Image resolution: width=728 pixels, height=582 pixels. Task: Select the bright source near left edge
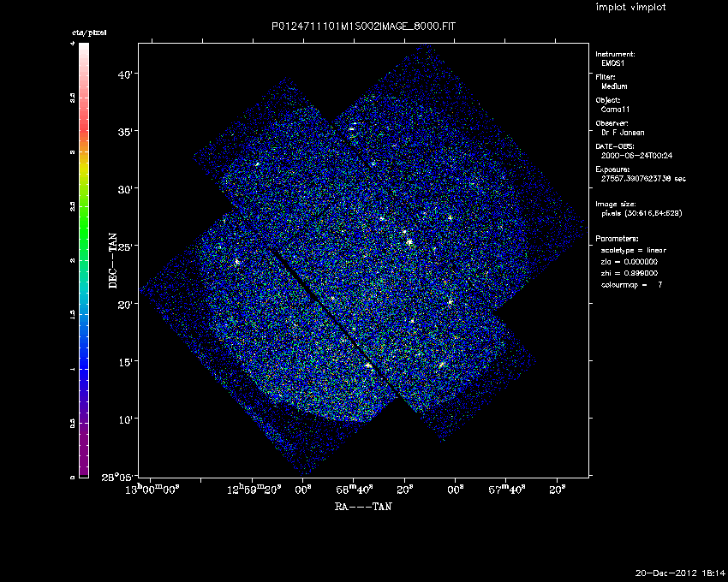(x=238, y=262)
